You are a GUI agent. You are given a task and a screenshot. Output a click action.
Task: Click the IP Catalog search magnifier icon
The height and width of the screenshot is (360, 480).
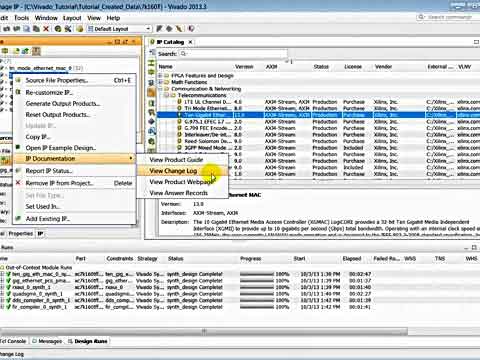tap(184, 54)
